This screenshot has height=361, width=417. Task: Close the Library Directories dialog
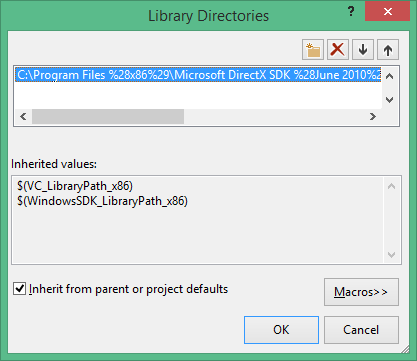click(387, 12)
